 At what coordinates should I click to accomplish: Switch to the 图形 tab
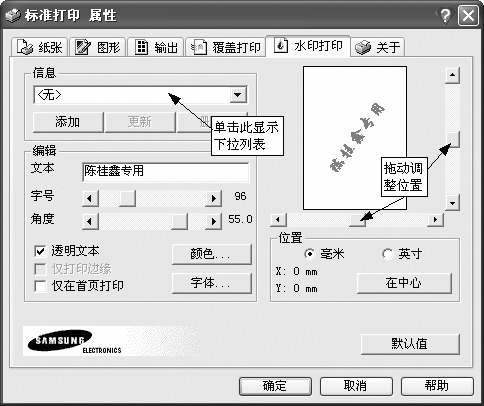click(97, 47)
